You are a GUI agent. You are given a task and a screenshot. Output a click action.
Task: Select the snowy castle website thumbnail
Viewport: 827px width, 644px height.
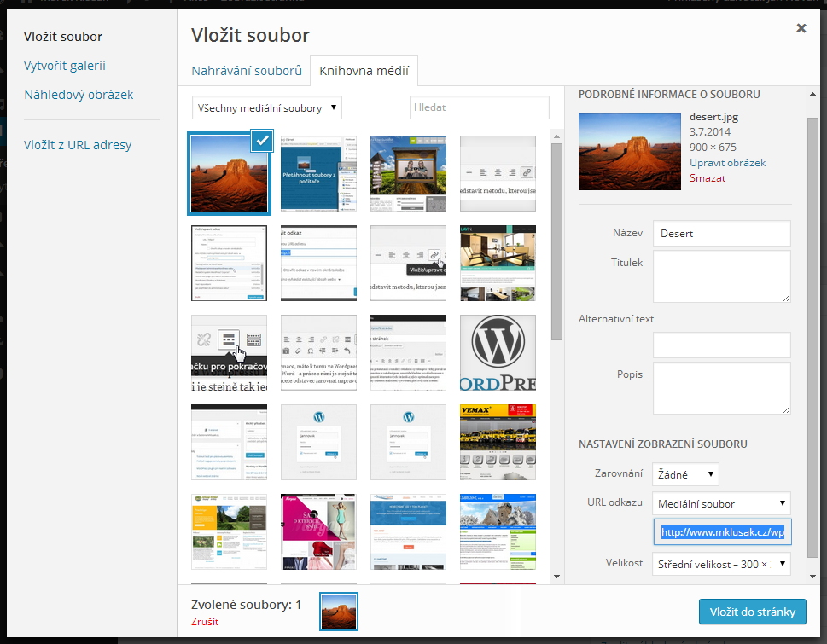click(x=498, y=531)
